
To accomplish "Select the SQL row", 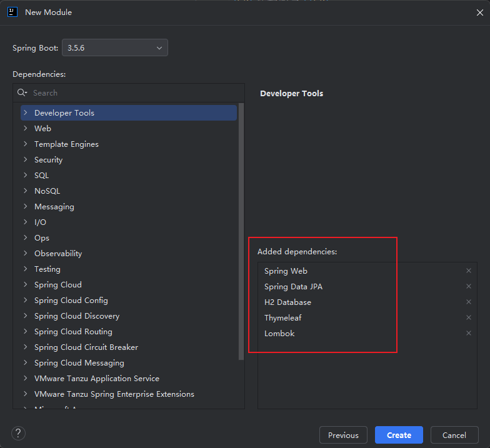I will [x=129, y=175].
